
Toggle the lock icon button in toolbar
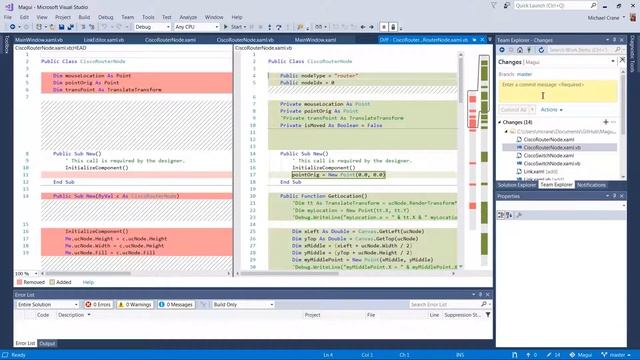(393, 27)
